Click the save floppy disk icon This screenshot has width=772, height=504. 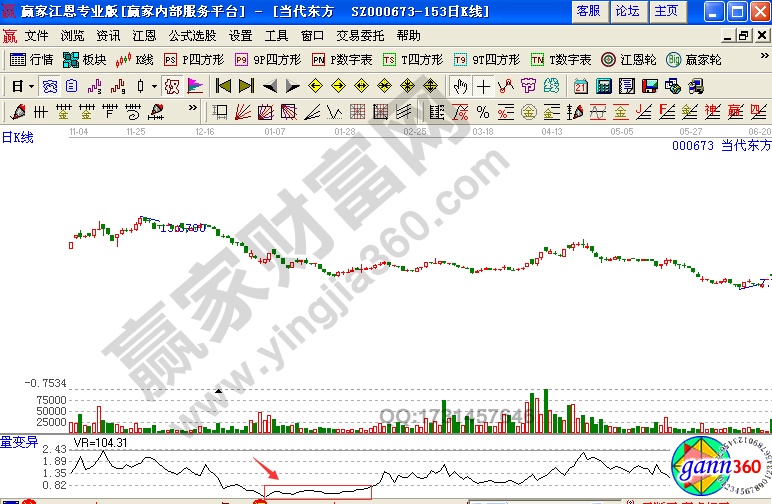(647, 86)
